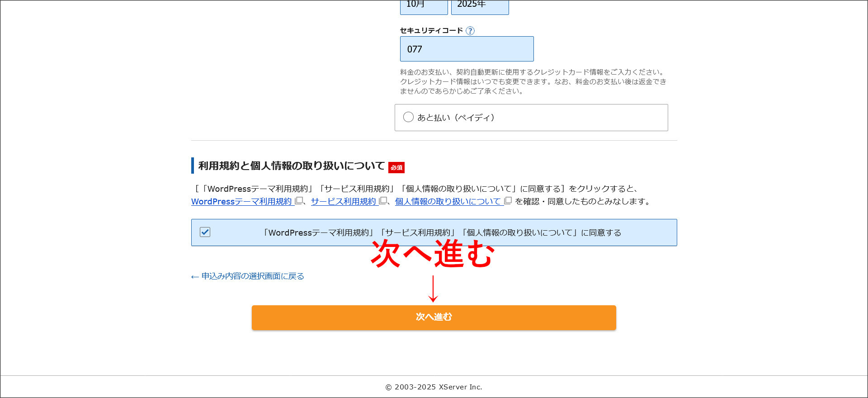The width and height of the screenshot is (868, 398).
Task: Go back via 申込み内容の選択画面に戻る link
Action: 248,276
